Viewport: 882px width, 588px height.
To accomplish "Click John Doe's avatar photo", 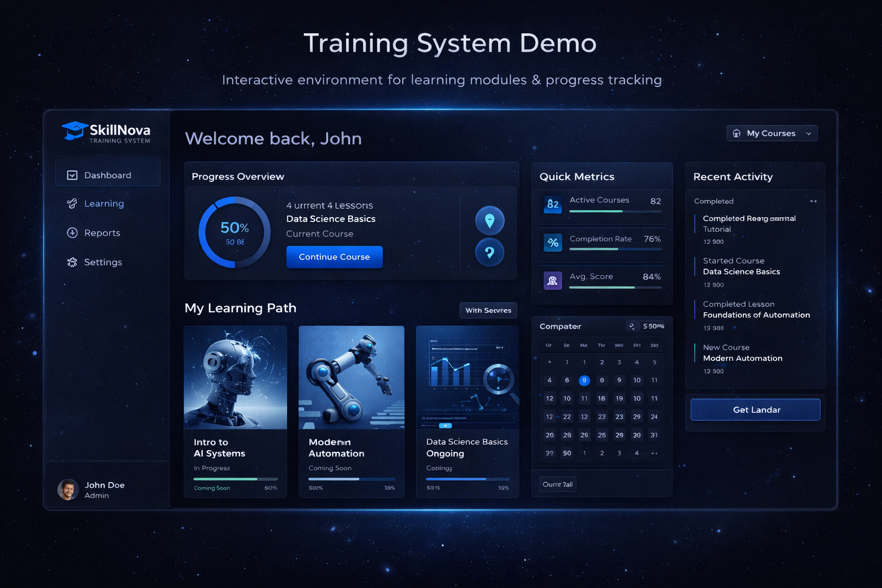I will [68, 490].
